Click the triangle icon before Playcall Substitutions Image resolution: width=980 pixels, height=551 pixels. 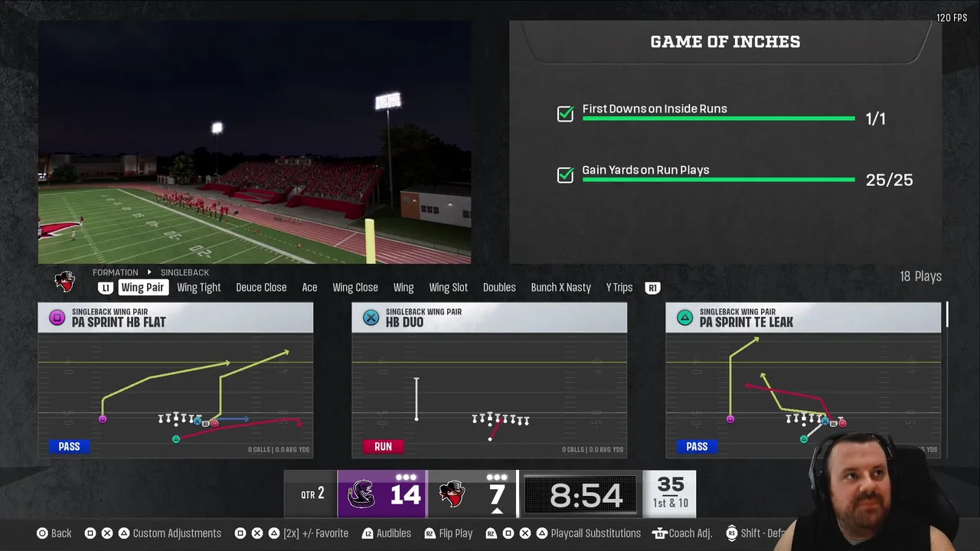(541, 533)
